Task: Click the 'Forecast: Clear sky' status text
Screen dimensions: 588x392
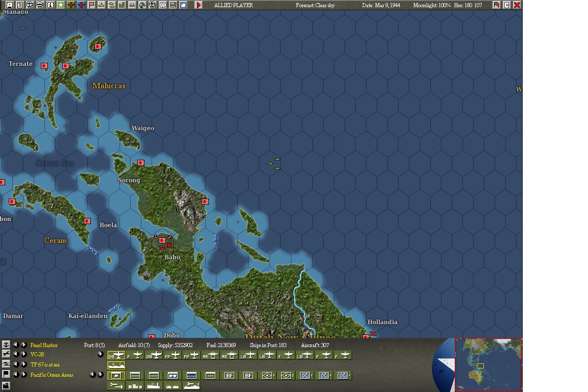Action: point(315,5)
